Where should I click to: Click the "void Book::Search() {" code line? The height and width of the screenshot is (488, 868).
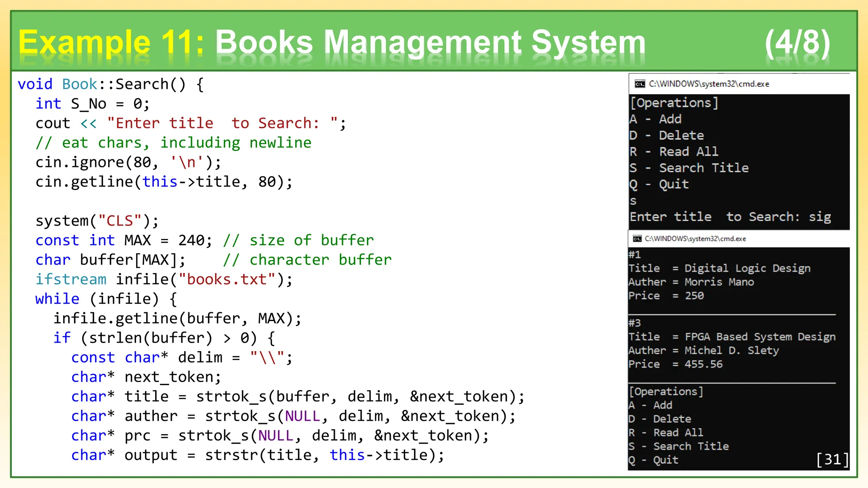pos(111,84)
